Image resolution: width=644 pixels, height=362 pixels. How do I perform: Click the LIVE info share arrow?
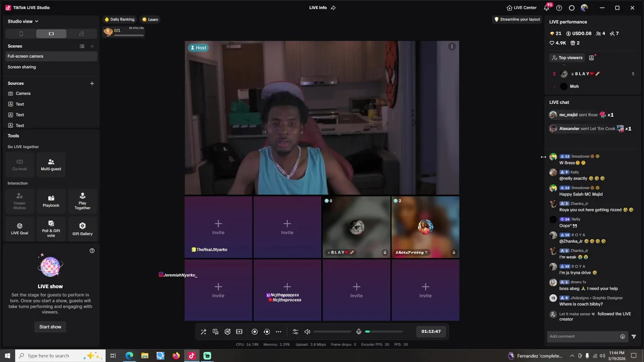333,8
